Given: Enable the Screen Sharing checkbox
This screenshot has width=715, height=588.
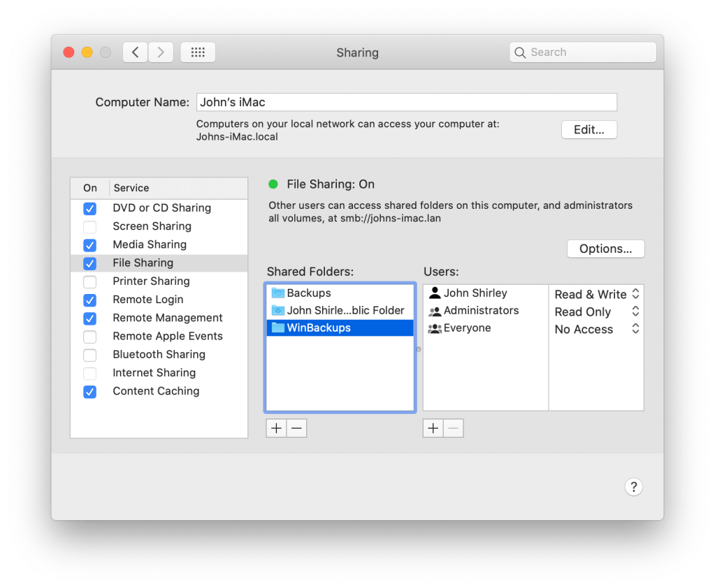Looking at the screenshot, I should [89, 226].
